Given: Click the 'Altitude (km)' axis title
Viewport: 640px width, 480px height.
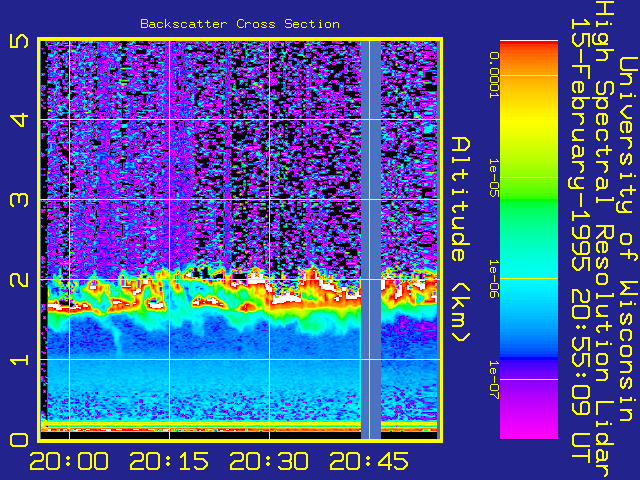Looking at the screenshot, I should [461, 240].
